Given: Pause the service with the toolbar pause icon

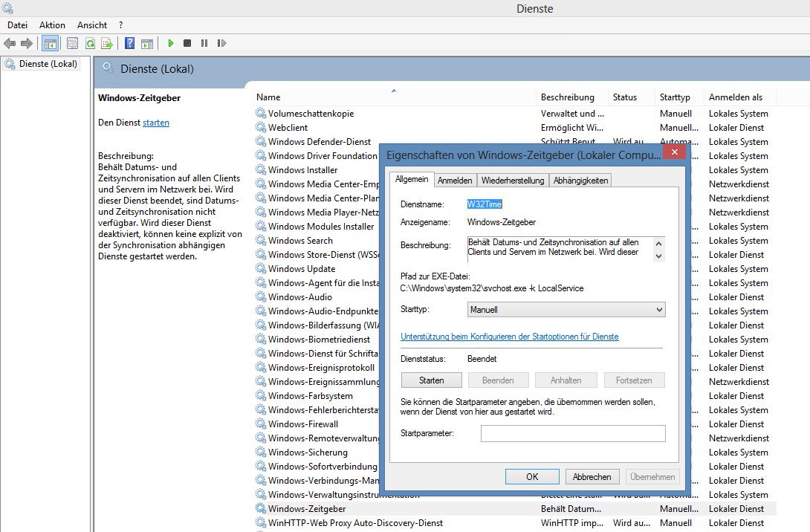Looking at the screenshot, I should pyautogui.click(x=204, y=43).
